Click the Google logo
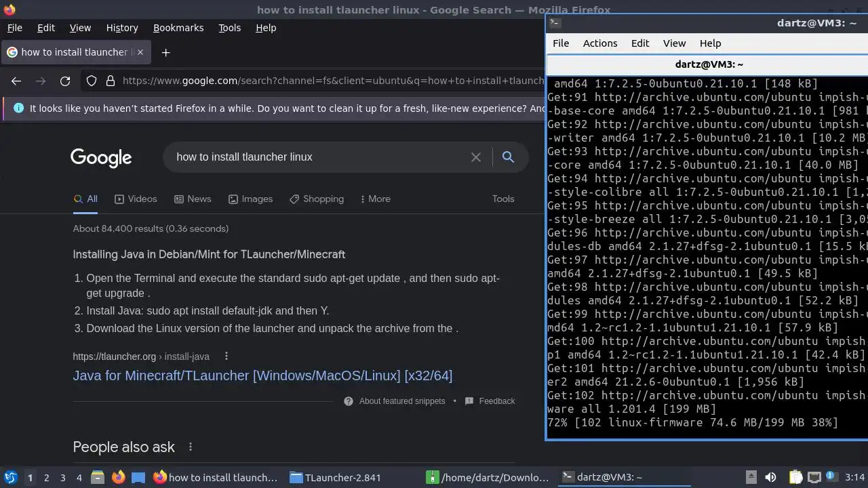This screenshot has width=868, height=488. [x=101, y=158]
